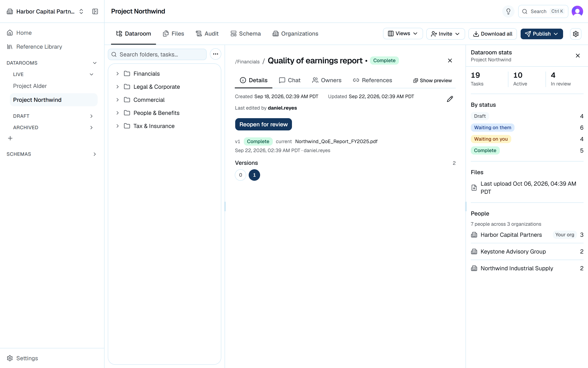Open the lightbulb tips icon

[508, 11]
